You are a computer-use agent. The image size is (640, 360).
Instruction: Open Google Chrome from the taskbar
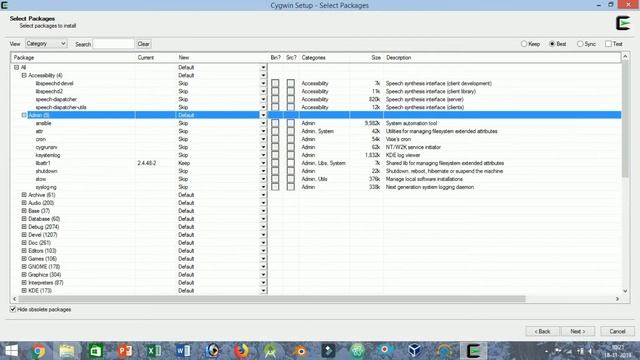coord(38,351)
